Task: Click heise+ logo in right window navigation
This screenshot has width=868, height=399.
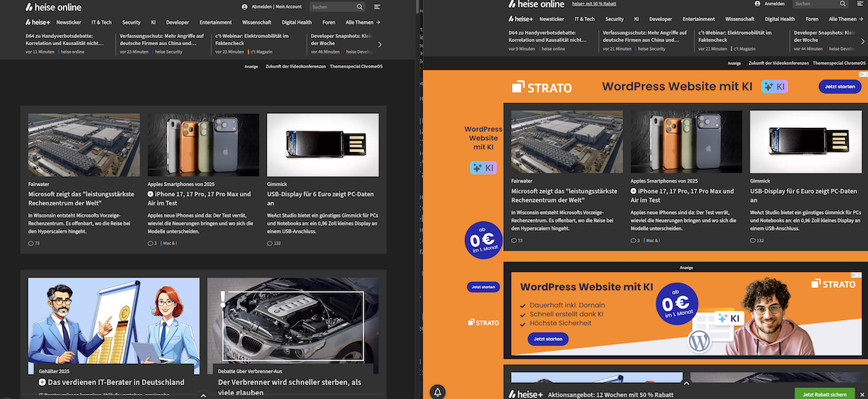Action: (x=521, y=19)
